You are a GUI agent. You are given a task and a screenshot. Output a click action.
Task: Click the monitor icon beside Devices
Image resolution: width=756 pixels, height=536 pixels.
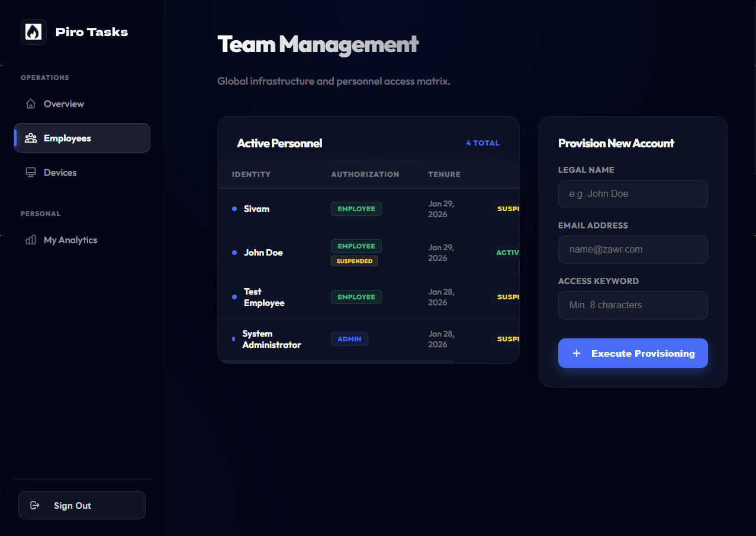pyautogui.click(x=30, y=172)
